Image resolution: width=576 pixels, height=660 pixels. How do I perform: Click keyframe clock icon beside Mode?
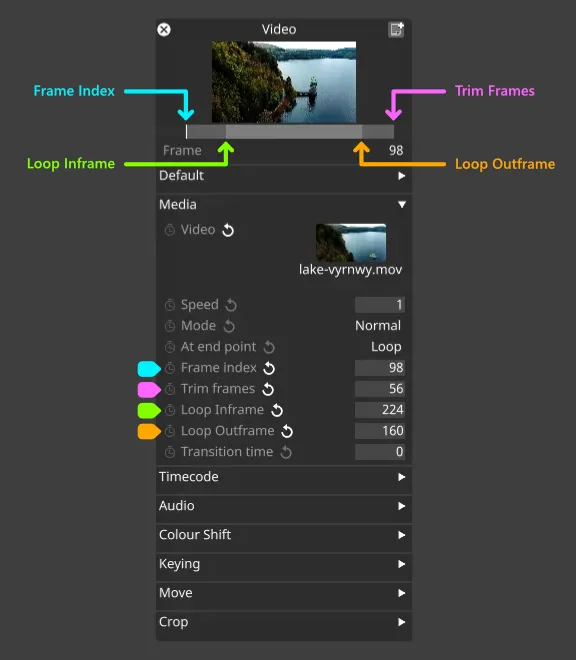tap(170, 326)
